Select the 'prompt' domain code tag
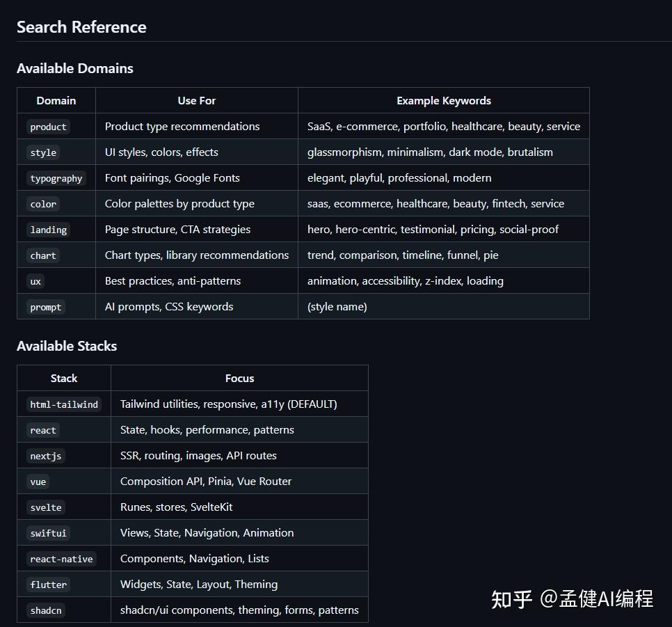 click(46, 307)
